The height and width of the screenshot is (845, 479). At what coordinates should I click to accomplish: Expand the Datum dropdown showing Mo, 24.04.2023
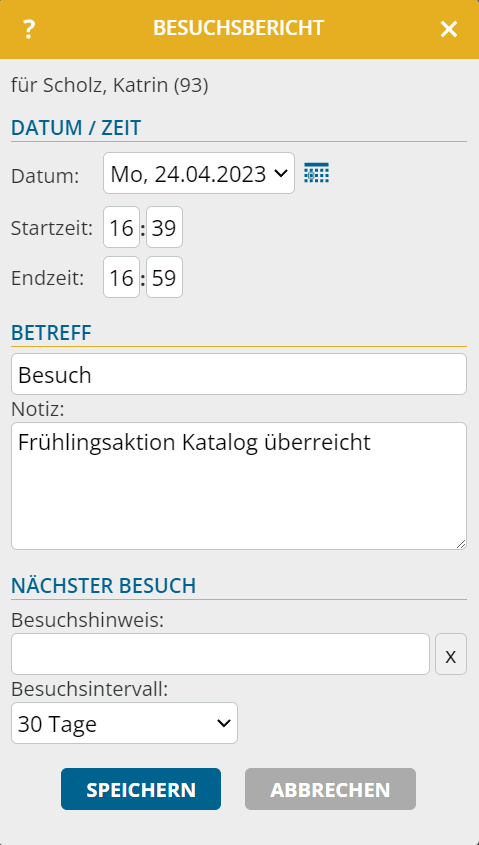(x=199, y=174)
